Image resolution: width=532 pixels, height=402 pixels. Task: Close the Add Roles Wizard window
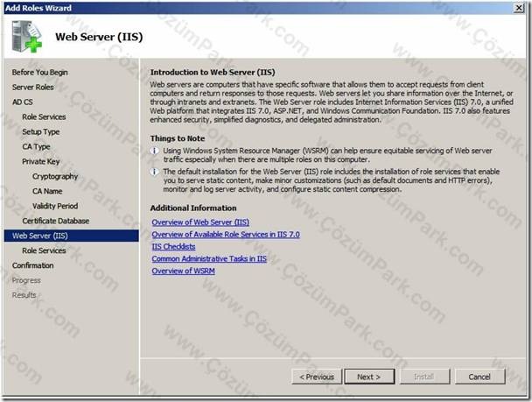[519, 8]
